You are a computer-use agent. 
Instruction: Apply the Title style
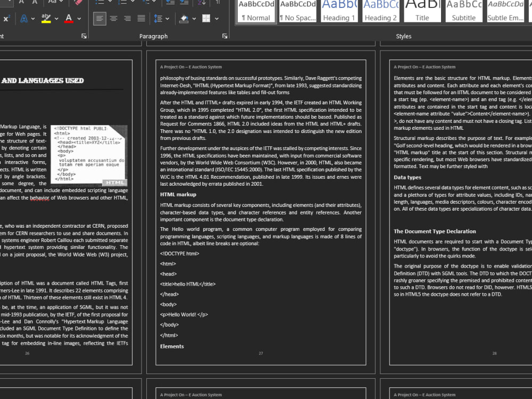click(x=422, y=11)
